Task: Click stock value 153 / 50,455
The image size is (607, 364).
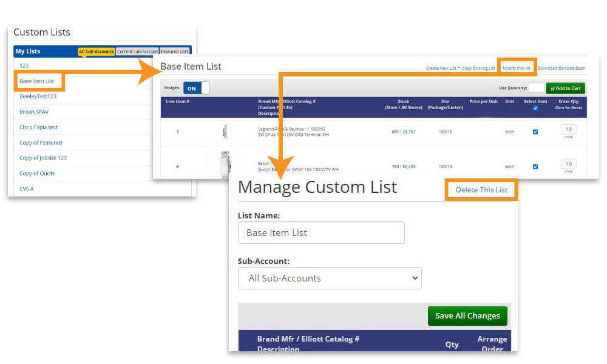Action: pos(404,167)
